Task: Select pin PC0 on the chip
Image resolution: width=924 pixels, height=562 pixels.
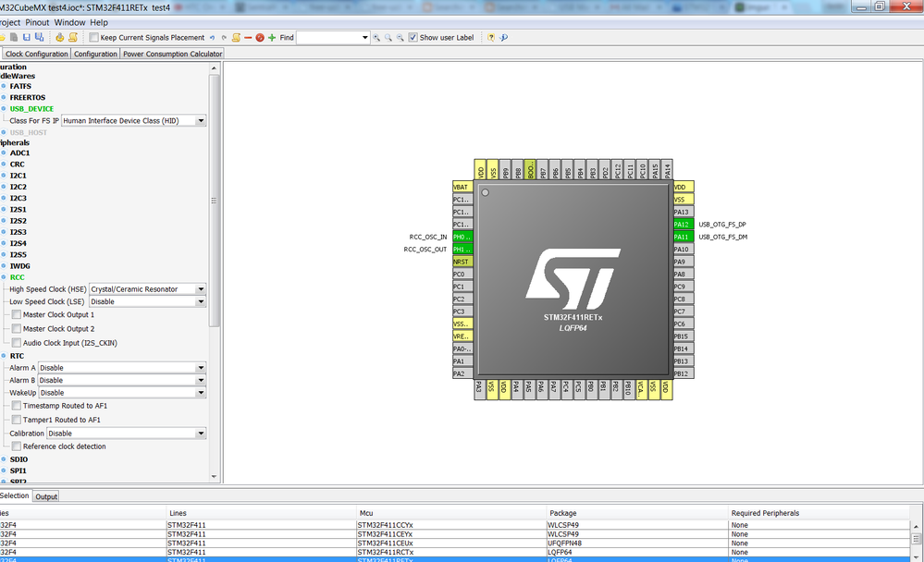Action: point(462,274)
